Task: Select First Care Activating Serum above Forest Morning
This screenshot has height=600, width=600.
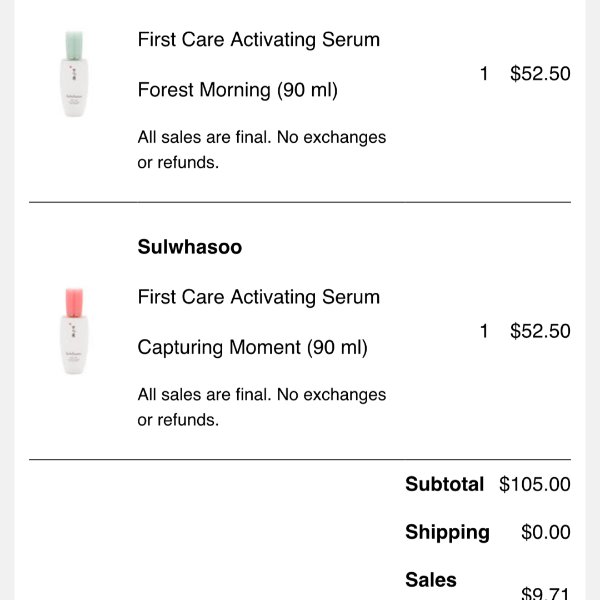Action: click(x=259, y=40)
